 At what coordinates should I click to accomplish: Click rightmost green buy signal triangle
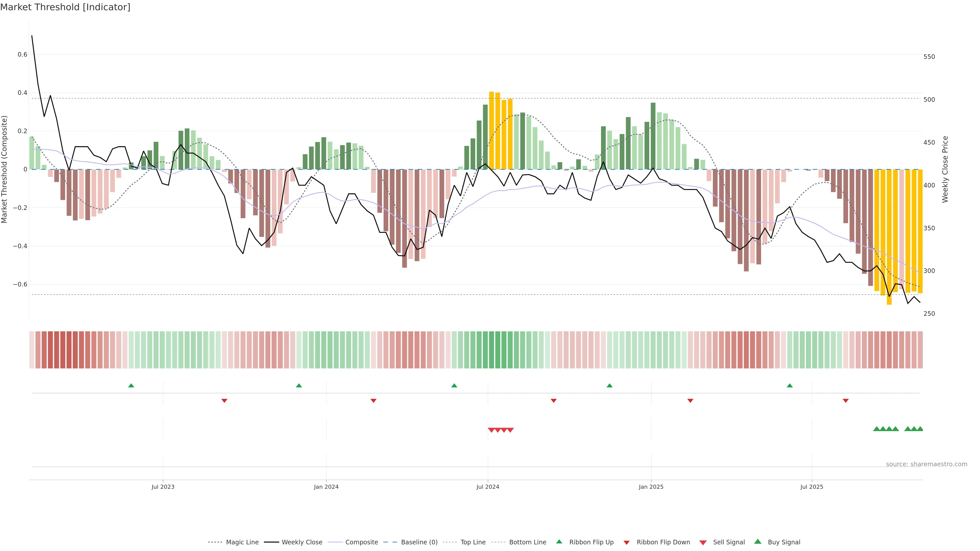point(920,429)
